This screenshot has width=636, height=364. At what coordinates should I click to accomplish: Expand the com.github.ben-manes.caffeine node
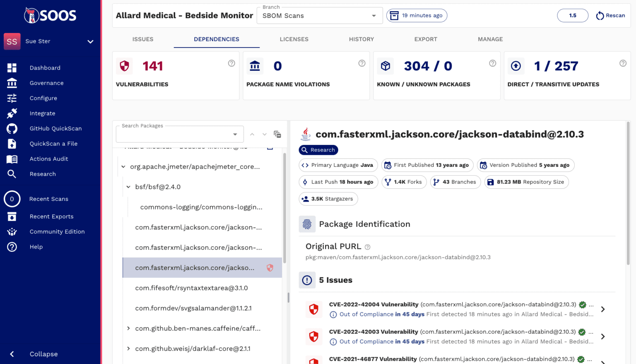click(x=128, y=328)
